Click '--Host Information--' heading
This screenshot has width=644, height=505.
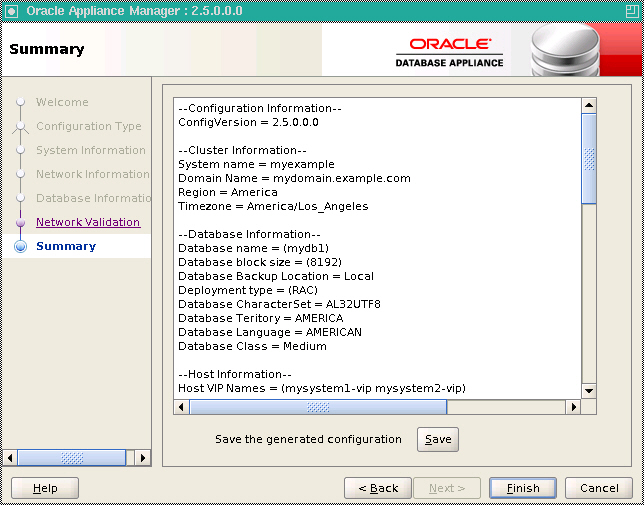coord(235,374)
